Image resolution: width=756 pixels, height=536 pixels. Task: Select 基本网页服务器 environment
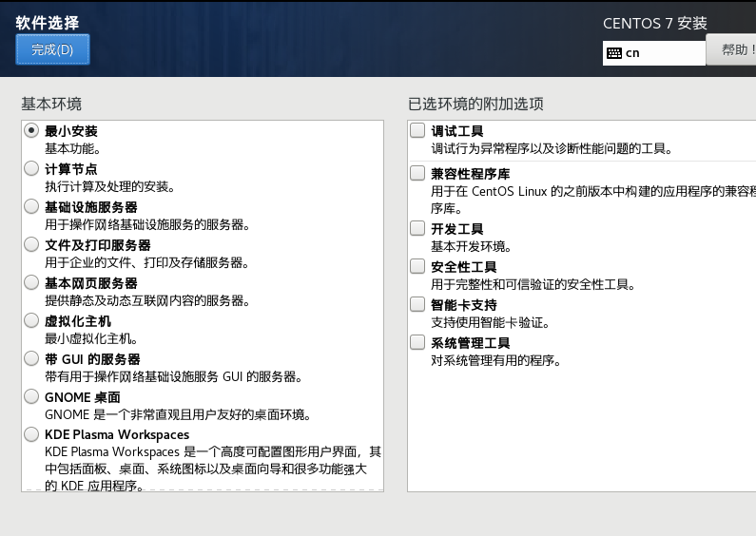[31, 282]
